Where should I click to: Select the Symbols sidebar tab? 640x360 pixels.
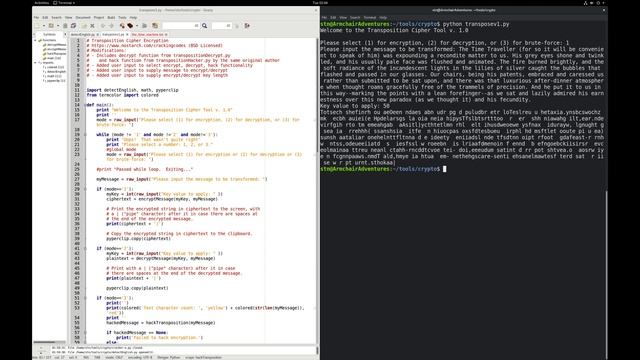click(x=49, y=35)
